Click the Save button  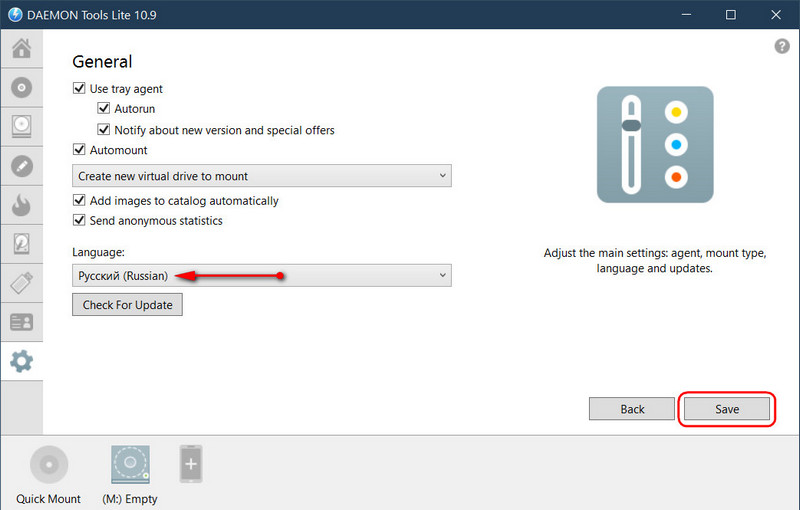click(727, 409)
